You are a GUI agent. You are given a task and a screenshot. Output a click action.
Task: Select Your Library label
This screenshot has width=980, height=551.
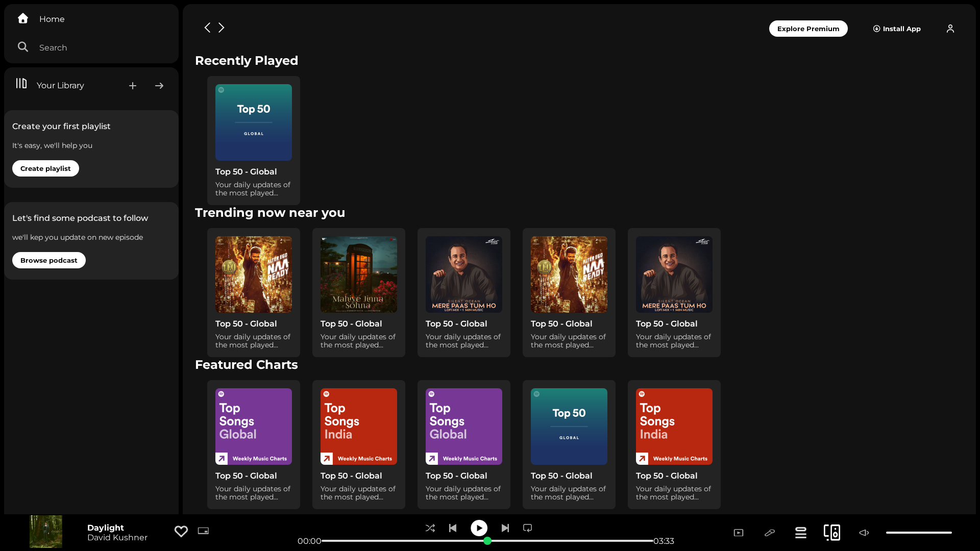coord(60,85)
